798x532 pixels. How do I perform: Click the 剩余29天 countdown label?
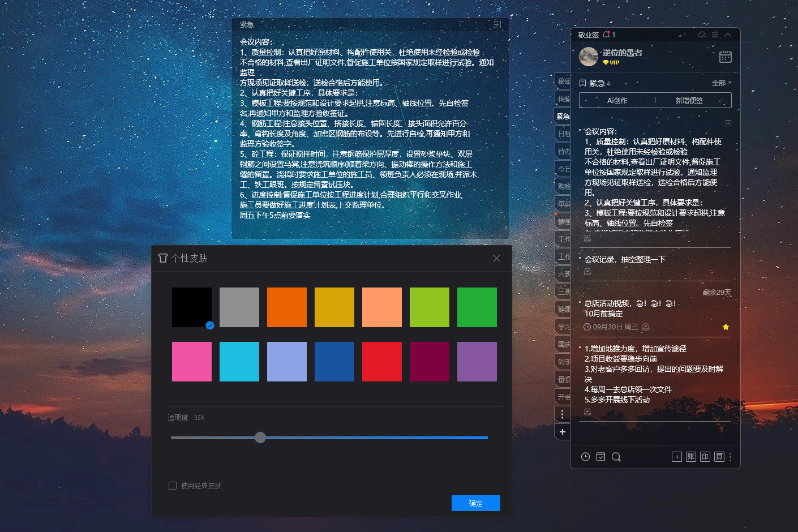click(717, 292)
